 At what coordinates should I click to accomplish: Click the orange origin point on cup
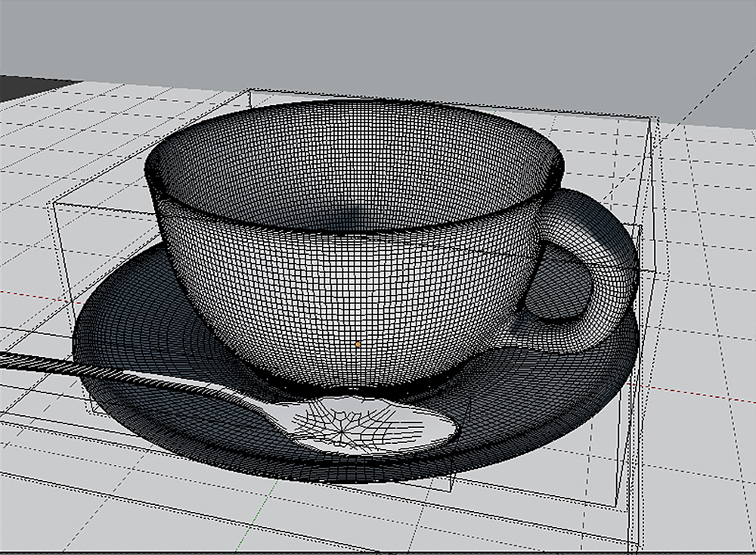point(358,344)
